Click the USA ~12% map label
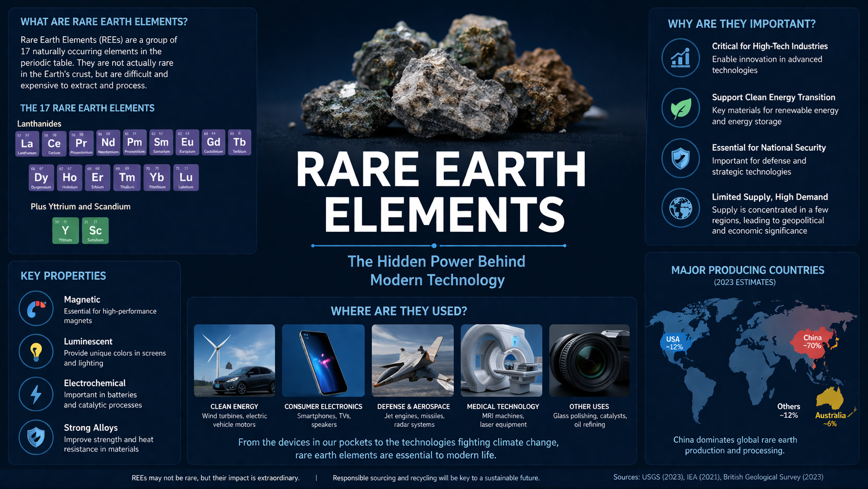This screenshot has height=489, width=868. tap(674, 343)
